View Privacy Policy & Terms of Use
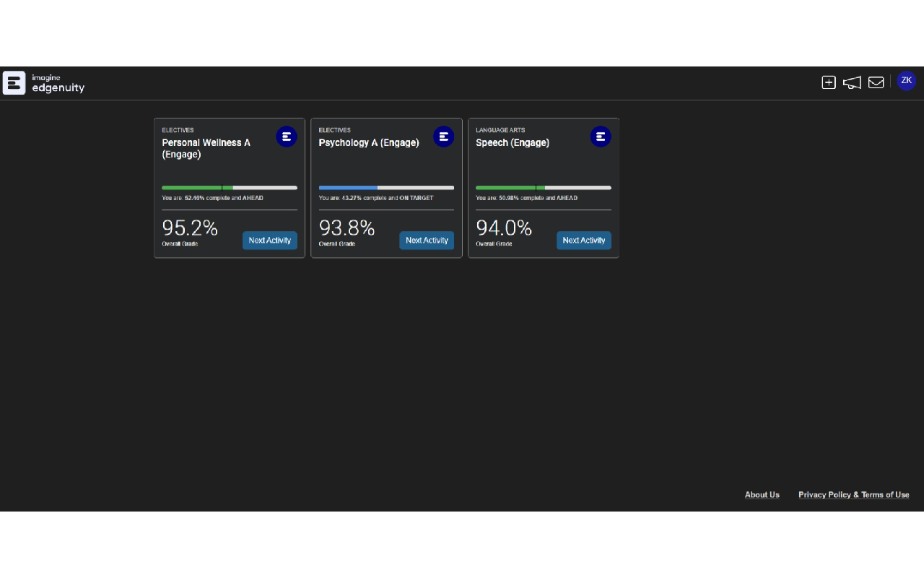924x578 pixels. pyautogui.click(x=854, y=494)
